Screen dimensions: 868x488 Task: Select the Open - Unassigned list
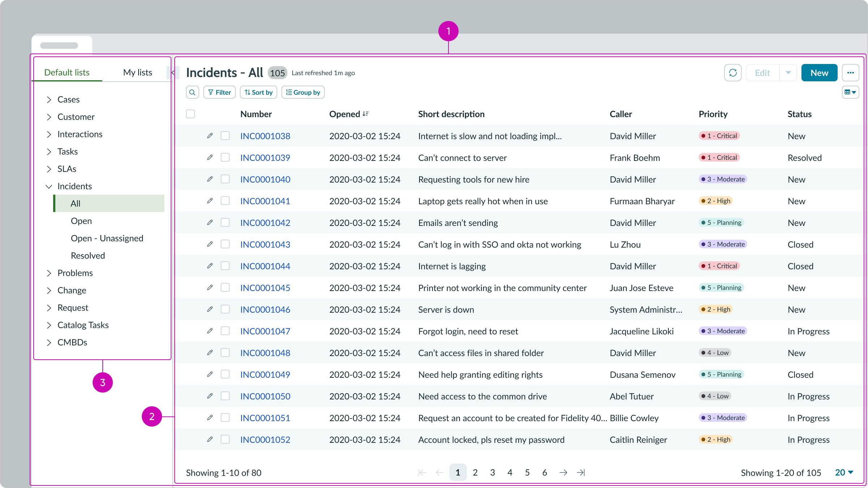coord(107,238)
